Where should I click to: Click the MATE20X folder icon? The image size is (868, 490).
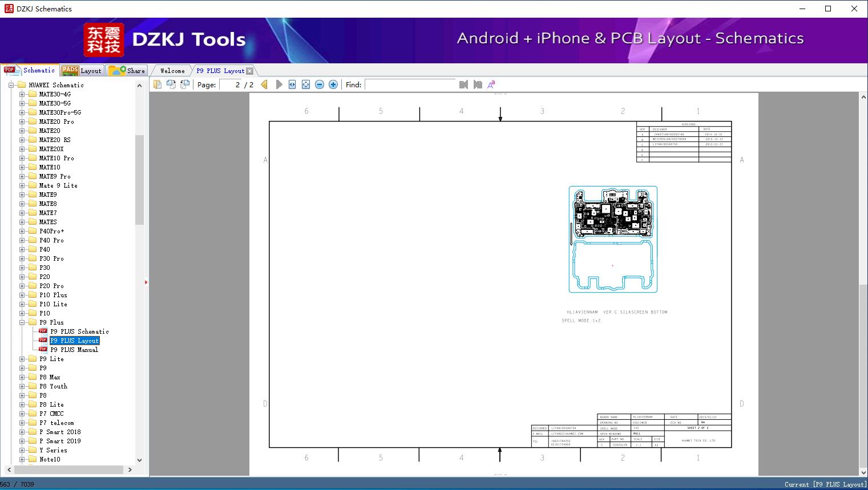(x=33, y=149)
